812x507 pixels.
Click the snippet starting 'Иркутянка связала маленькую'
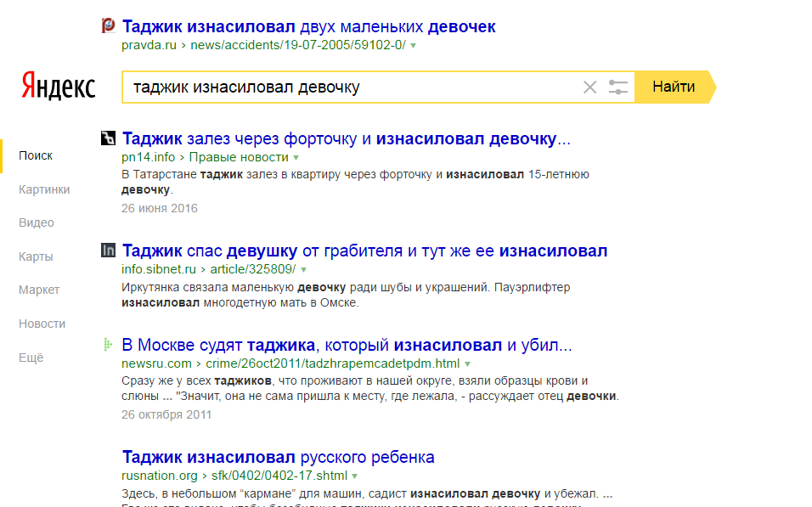(x=346, y=295)
